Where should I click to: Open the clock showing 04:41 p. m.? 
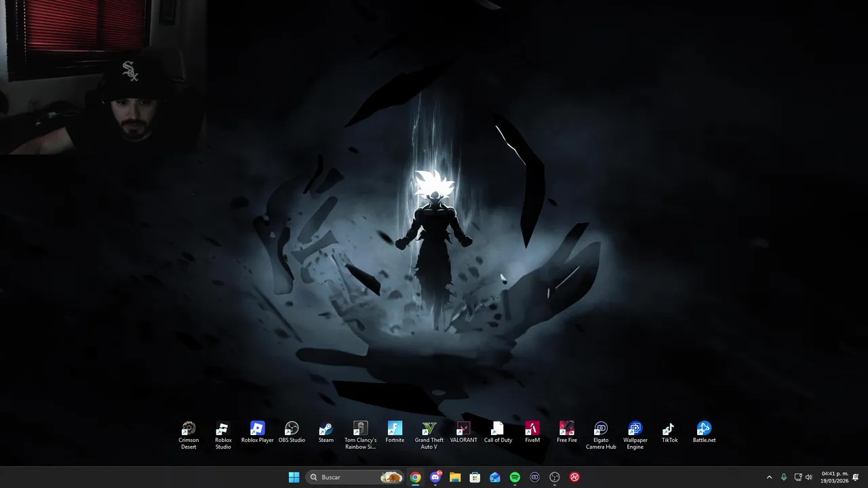pos(834,477)
